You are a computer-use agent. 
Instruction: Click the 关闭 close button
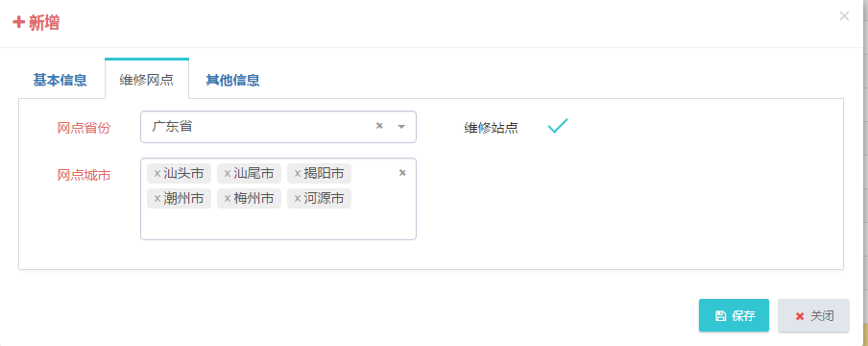click(x=813, y=315)
